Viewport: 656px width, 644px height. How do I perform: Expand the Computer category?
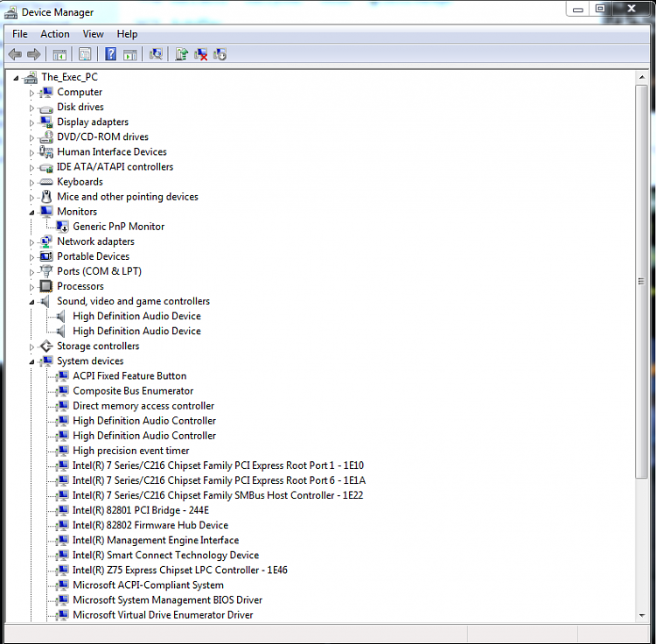(x=31, y=93)
